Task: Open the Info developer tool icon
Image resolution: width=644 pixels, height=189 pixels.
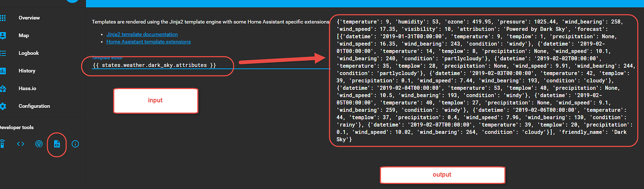Action: 75,144
